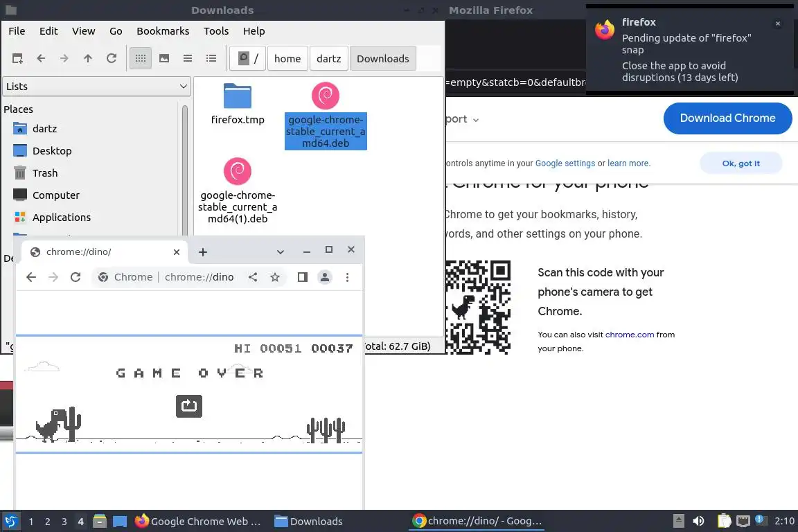Switch to Downloads taskbar entry
Screen dimensions: 798x532
tap(308, 522)
